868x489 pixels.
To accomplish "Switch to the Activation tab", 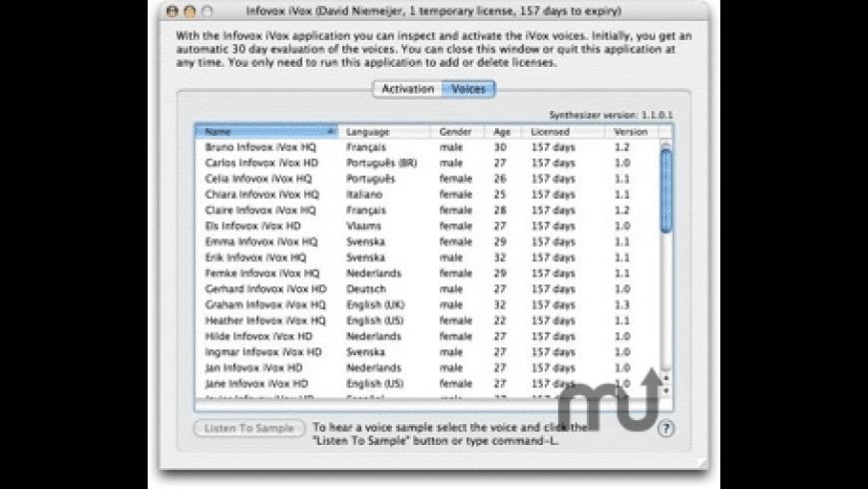I will (x=407, y=89).
